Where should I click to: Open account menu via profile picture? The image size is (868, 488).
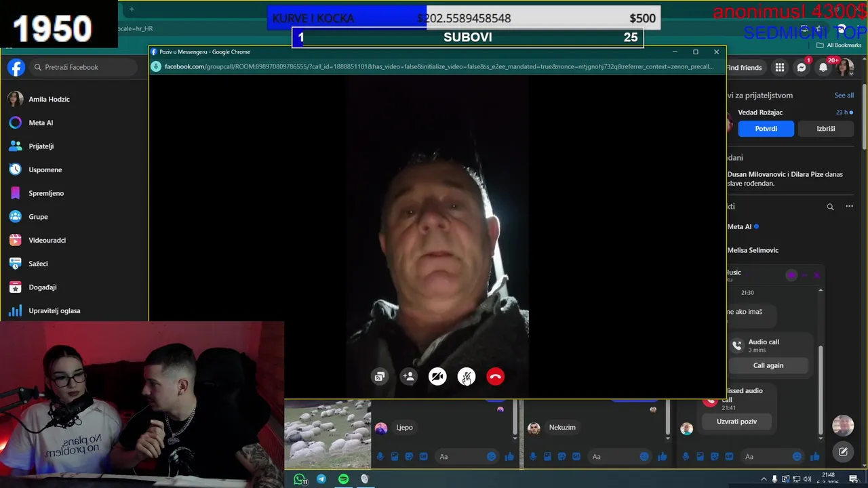[x=845, y=68]
